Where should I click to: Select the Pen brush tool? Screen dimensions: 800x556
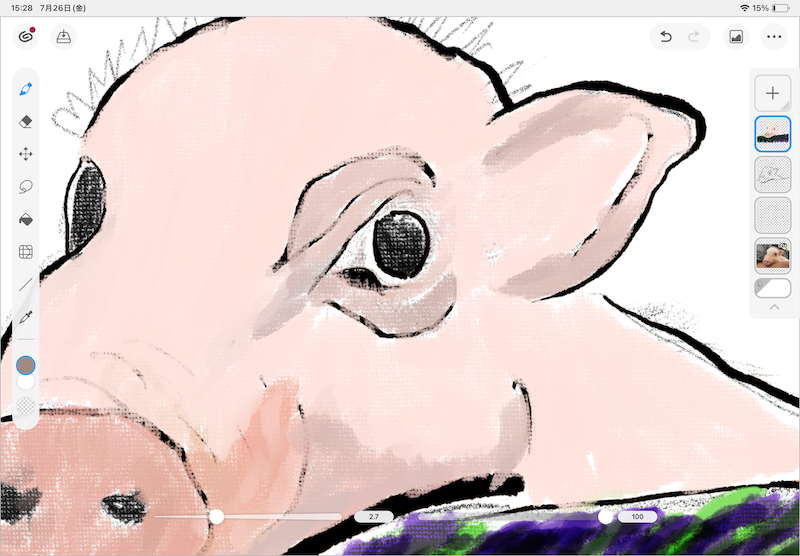tap(26, 89)
